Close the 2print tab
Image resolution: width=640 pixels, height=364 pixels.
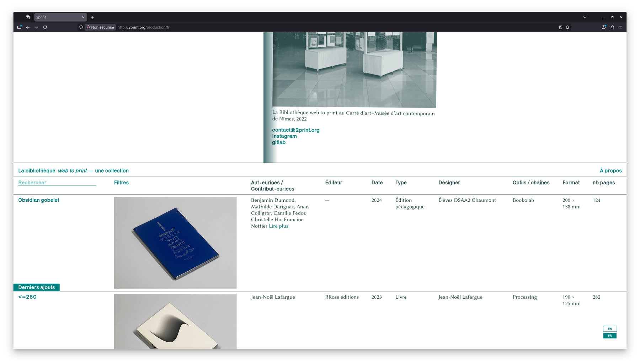(x=84, y=17)
